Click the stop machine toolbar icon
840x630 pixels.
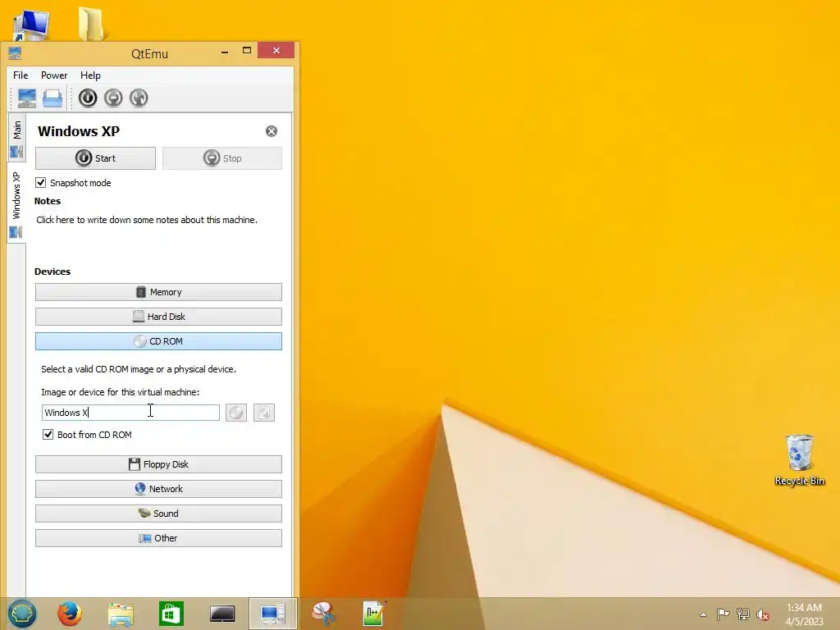tap(113, 98)
